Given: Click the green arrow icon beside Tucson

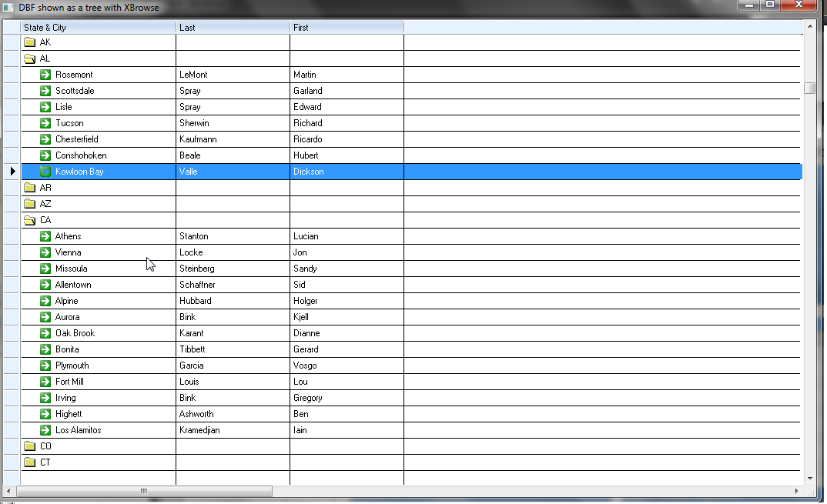Looking at the screenshot, I should click(x=45, y=123).
